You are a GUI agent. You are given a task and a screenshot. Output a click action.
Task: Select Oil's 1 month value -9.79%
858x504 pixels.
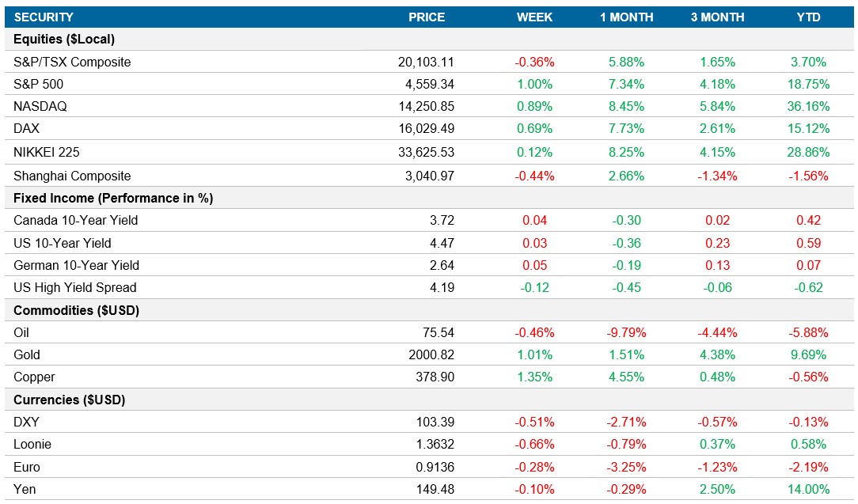[624, 332]
